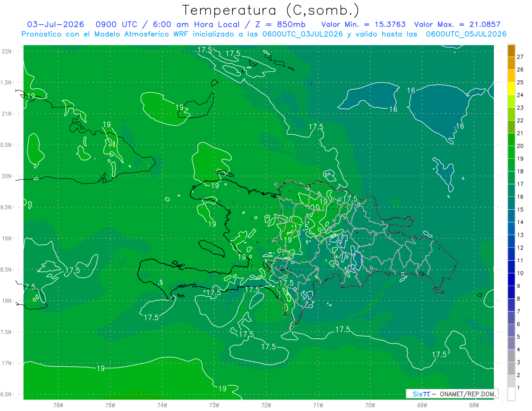Click the 69W longitude axis label
532x411 pixels.
click(422, 405)
